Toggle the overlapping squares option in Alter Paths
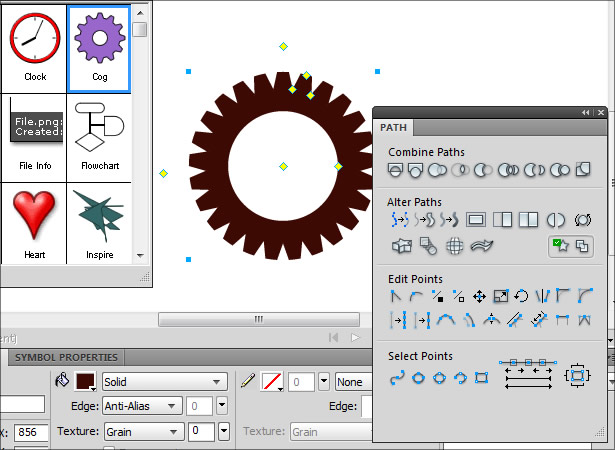 tap(582, 246)
